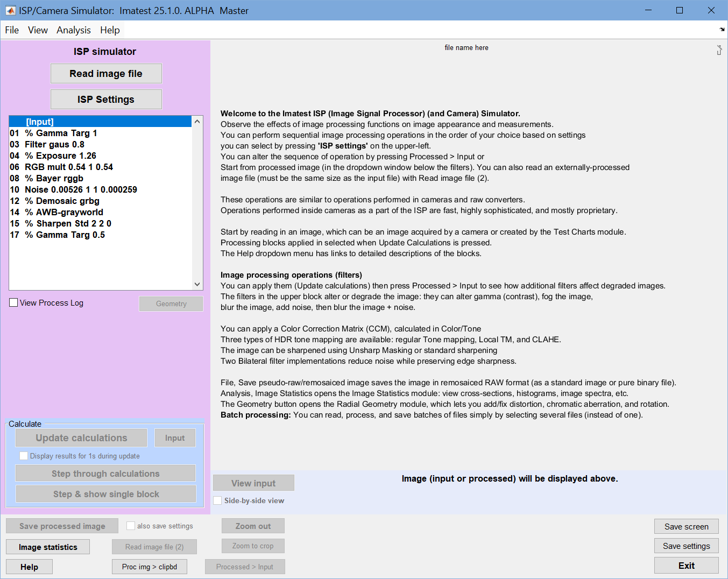This screenshot has width=728, height=579.
Task: Click the undock arrow icon at menu bar right
Action: tap(722, 30)
